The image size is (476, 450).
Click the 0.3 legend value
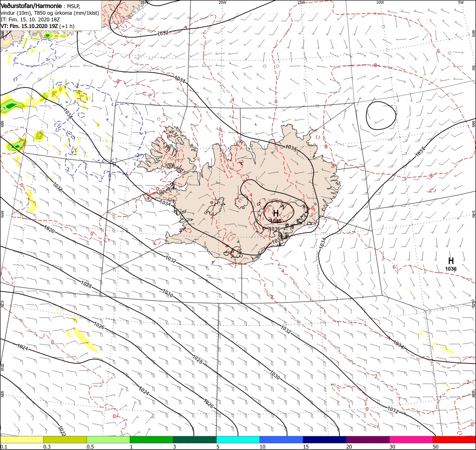(x=47, y=447)
